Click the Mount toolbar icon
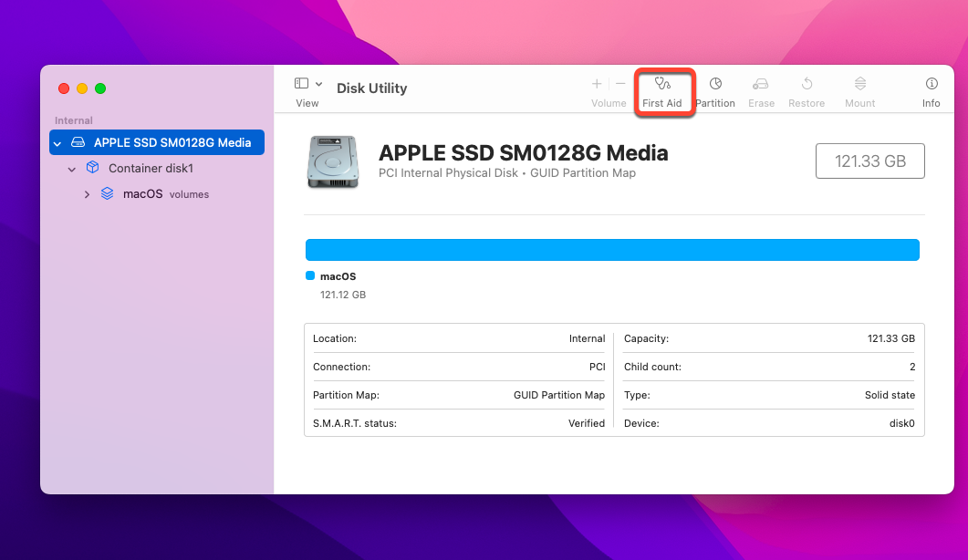 point(860,83)
